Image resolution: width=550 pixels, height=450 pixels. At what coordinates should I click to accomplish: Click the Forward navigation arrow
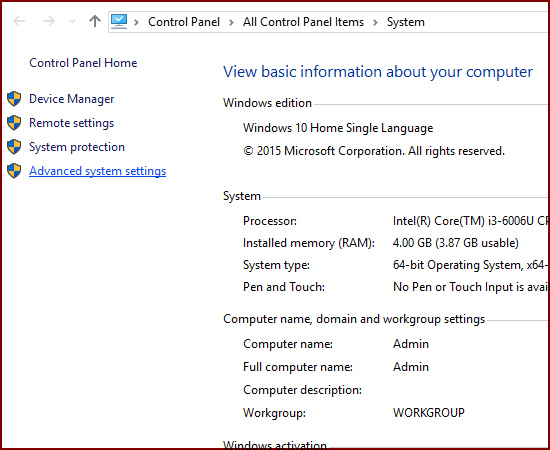point(48,21)
